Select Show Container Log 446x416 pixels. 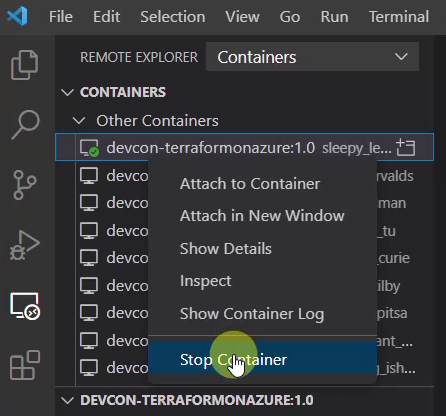(262, 313)
